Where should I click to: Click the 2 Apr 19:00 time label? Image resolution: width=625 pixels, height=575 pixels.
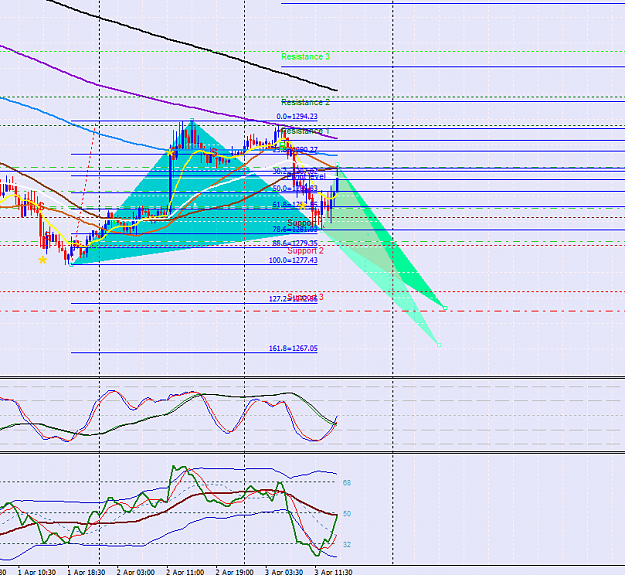234,572
